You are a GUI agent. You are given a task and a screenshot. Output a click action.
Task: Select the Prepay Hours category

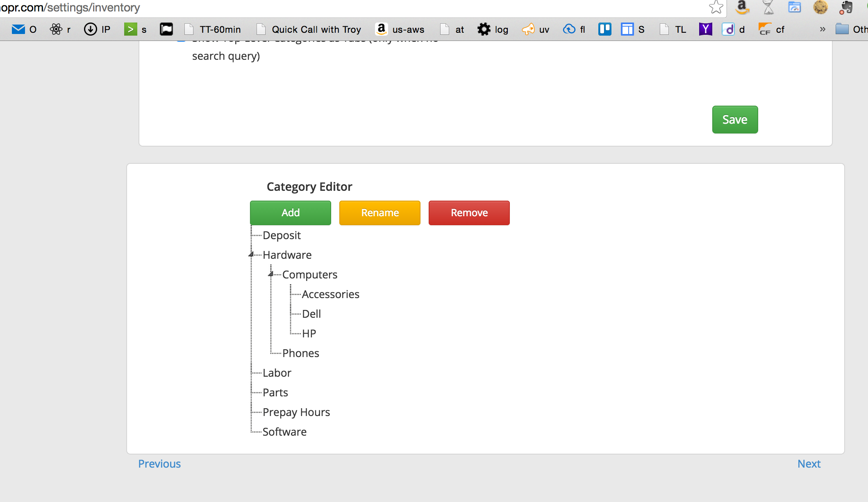pyautogui.click(x=296, y=412)
